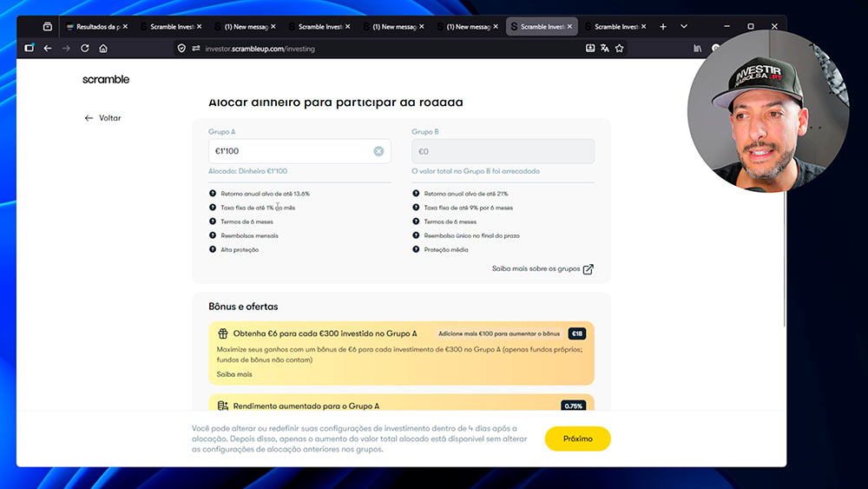Screen dimensions: 868x489
Task: Click 'Alocado: Dinheiro €1'100' text
Action: 247,171
